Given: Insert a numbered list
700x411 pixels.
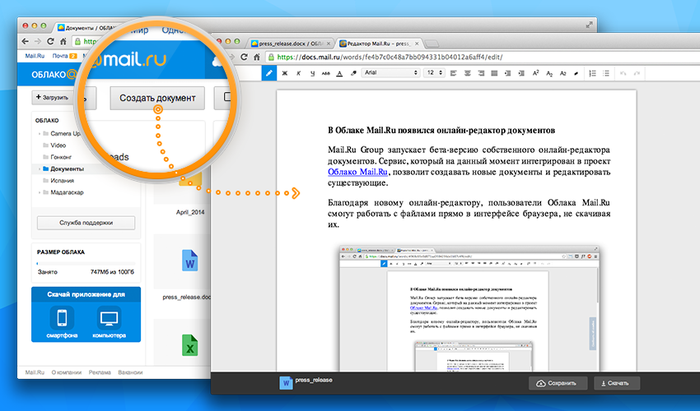Looking at the screenshot, I should [x=592, y=73].
